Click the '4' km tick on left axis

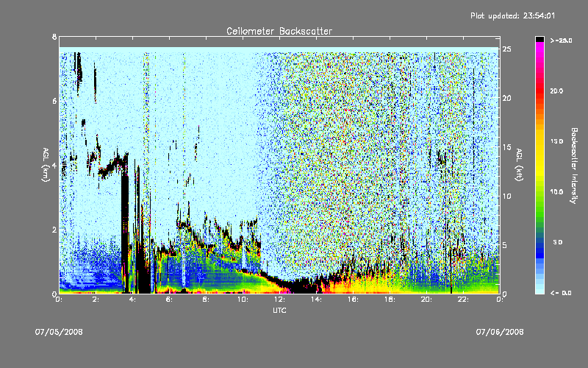point(54,165)
